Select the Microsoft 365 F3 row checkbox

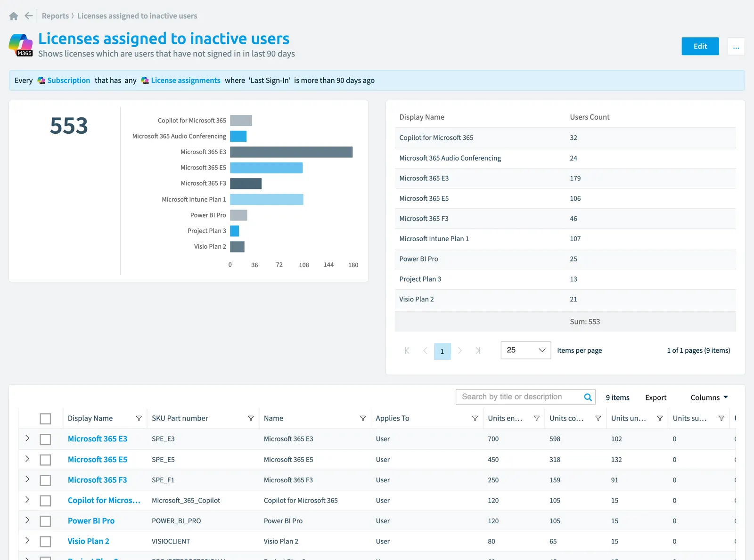tap(45, 480)
